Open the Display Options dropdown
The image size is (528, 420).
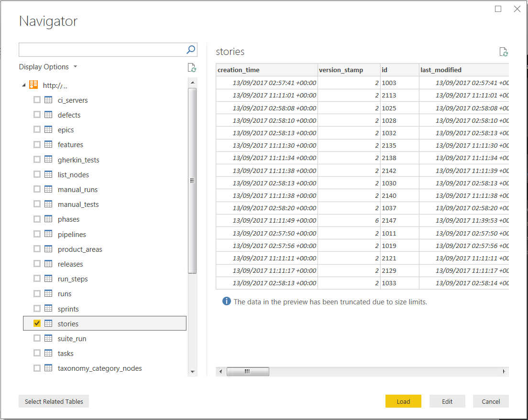tap(48, 67)
